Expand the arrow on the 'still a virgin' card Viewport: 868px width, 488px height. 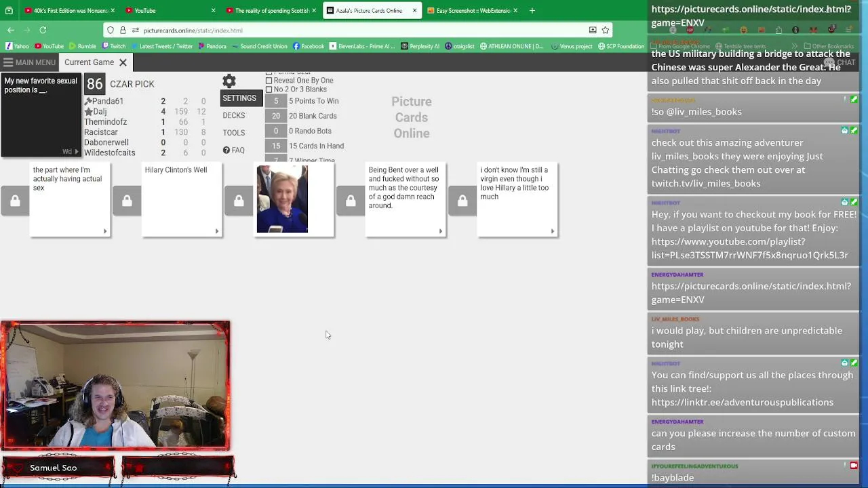pyautogui.click(x=552, y=231)
